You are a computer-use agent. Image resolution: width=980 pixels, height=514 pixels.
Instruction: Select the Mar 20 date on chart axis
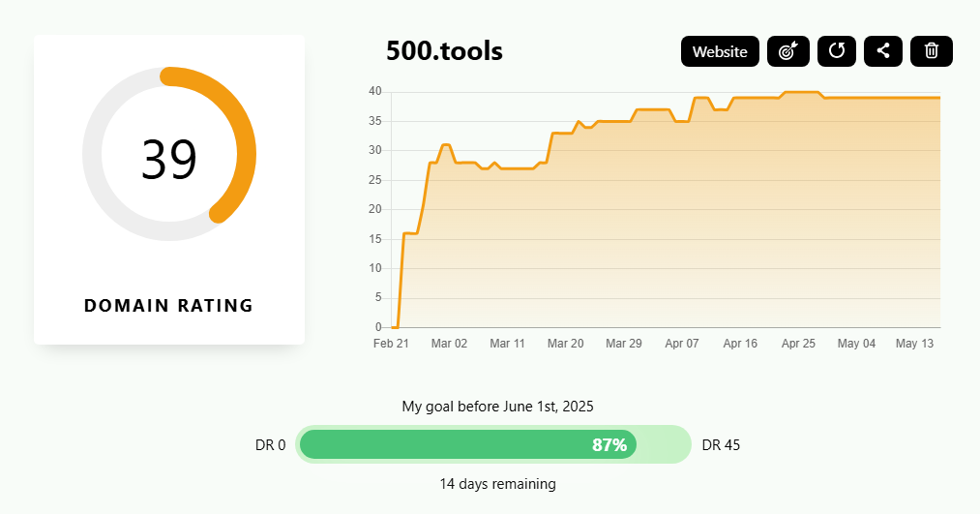click(x=565, y=344)
